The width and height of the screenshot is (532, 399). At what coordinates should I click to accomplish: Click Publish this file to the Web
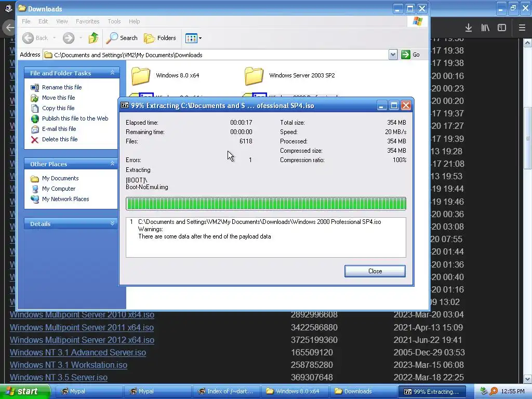[x=75, y=118]
